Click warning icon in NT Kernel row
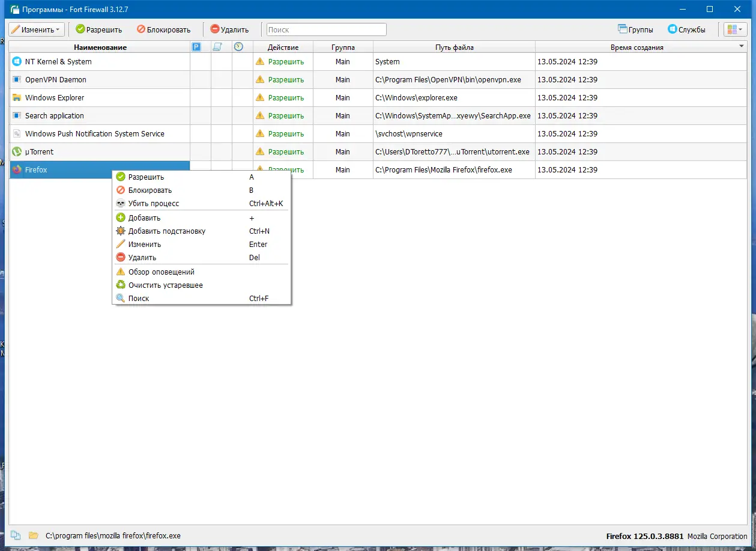The image size is (756, 551). click(260, 61)
